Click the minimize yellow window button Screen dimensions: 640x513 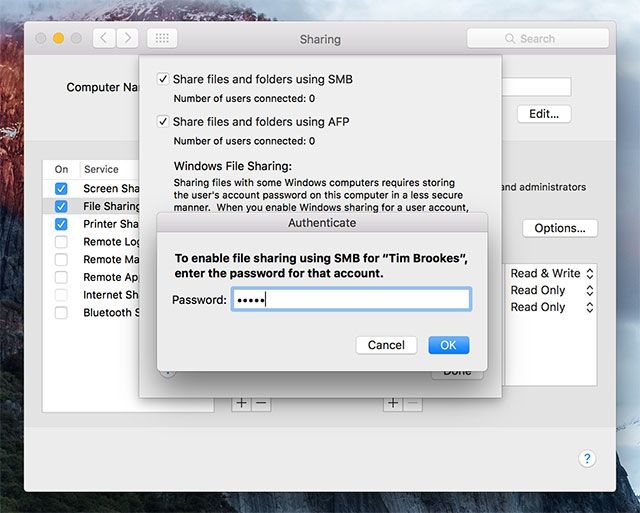pyautogui.click(x=59, y=38)
